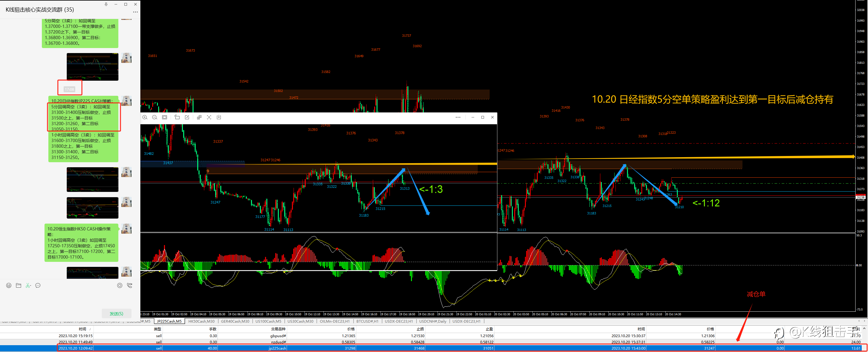Click extract text OCR icon in viewer
This screenshot has width=868, height=352.
click(x=209, y=117)
